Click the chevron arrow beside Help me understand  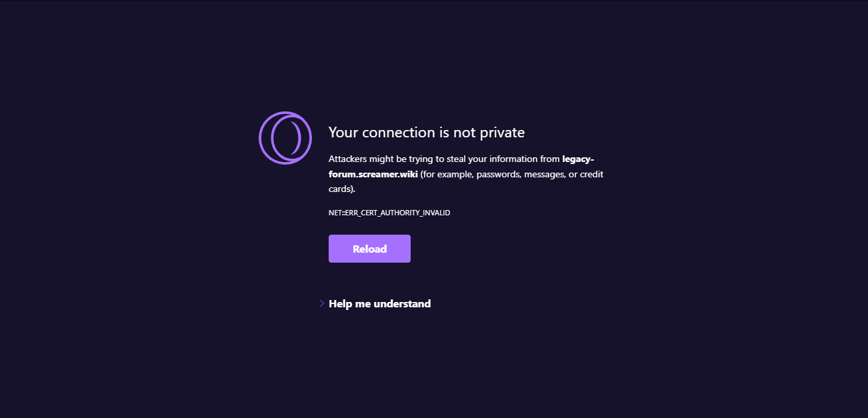coord(322,303)
